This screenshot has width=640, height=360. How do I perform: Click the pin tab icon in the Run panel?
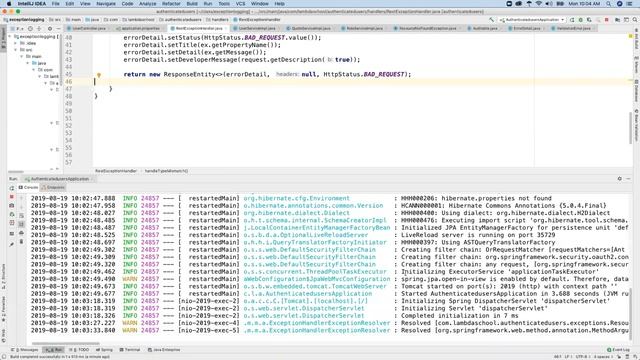click(12, 244)
